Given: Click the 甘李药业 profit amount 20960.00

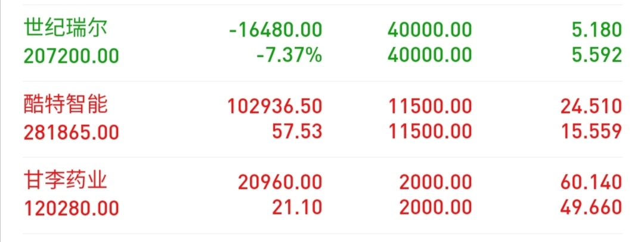Looking at the screenshot, I should click(280, 183).
